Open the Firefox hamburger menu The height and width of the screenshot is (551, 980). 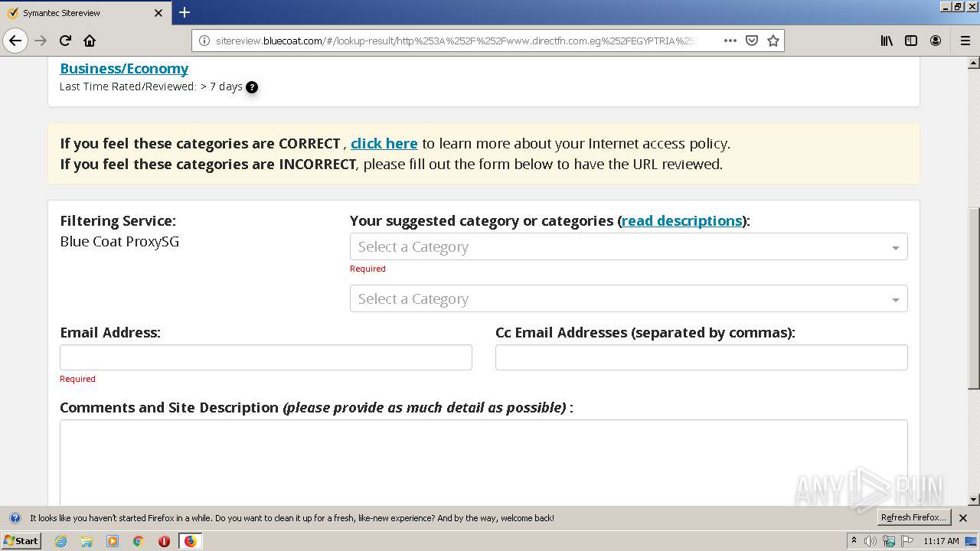click(x=965, y=41)
